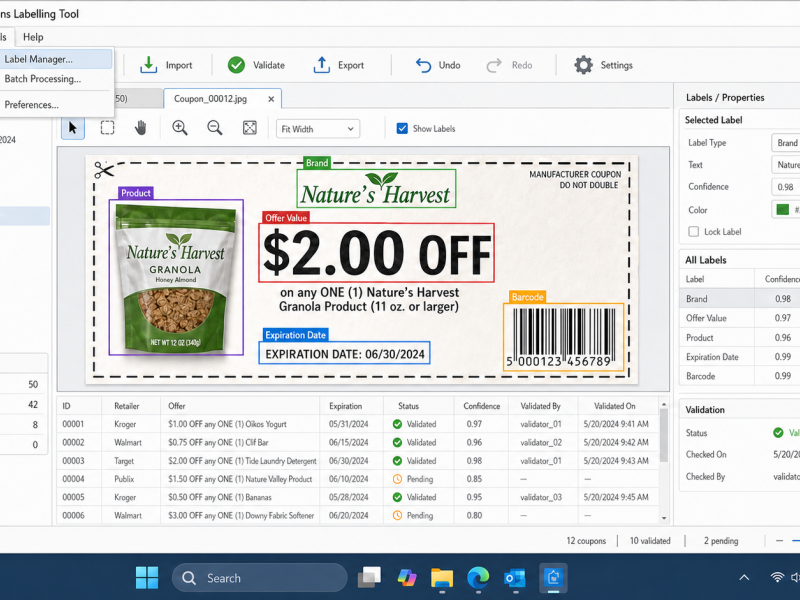This screenshot has height=600, width=800.
Task: Click the Import button label
Action: point(179,65)
